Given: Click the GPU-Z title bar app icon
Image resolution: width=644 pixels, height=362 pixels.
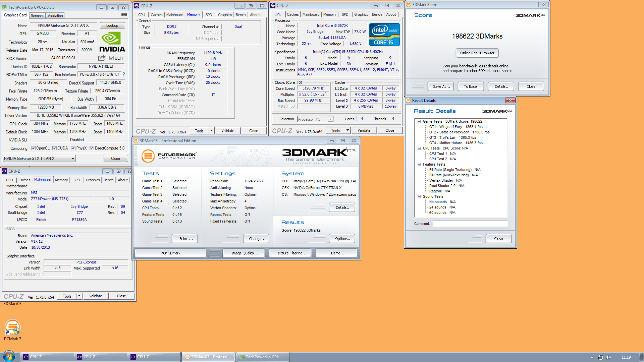Looking at the screenshot, I should [x=5, y=7].
